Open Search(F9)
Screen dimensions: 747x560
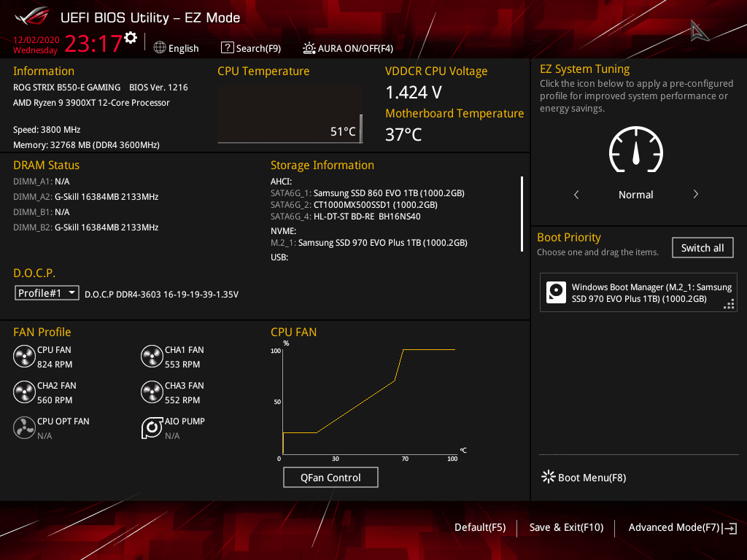(x=259, y=48)
